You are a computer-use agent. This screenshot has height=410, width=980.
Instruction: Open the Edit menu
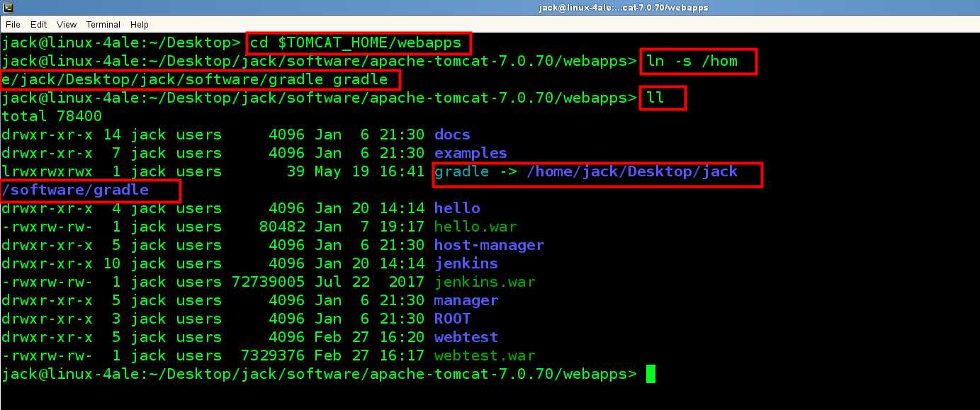38,24
